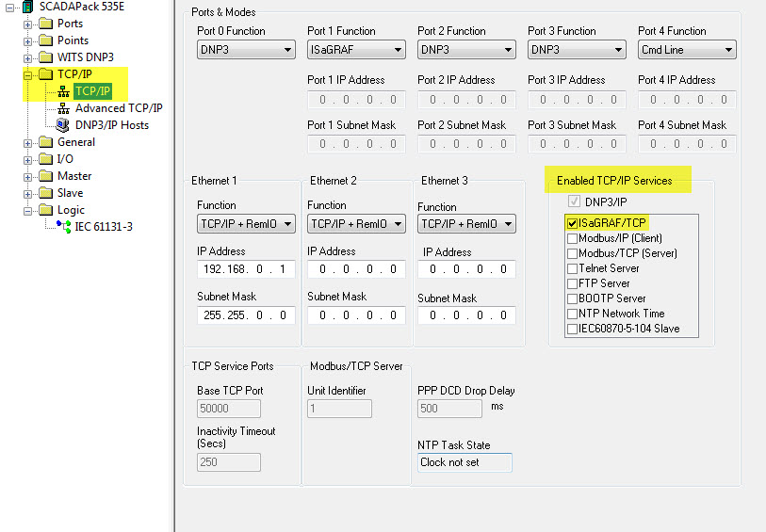The image size is (766, 532).
Task: Collapse the TCP/IP tree folder
Action: (x=28, y=75)
